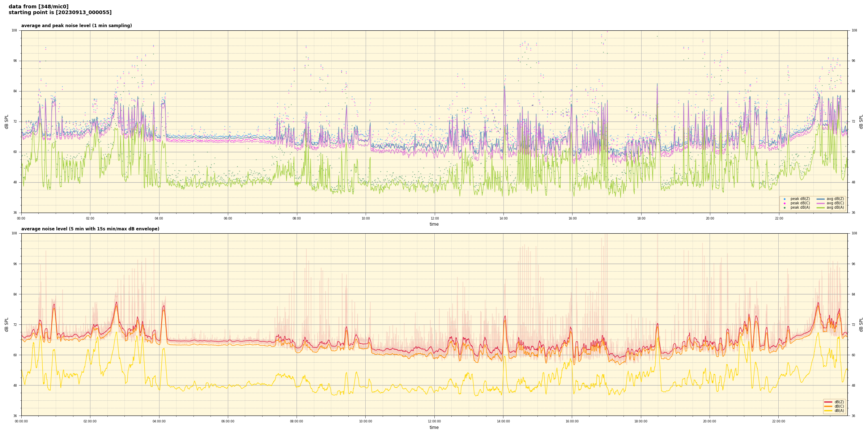
Task: Click the top chart title 'average and peak noise level'
Action: (x=76, y=26)
